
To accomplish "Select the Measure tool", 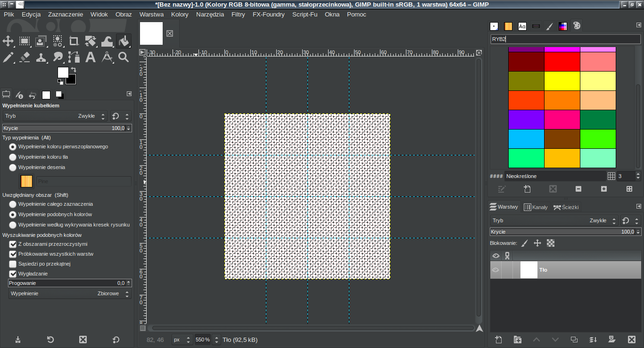I will pyautogui.click(x=107, y=57).
